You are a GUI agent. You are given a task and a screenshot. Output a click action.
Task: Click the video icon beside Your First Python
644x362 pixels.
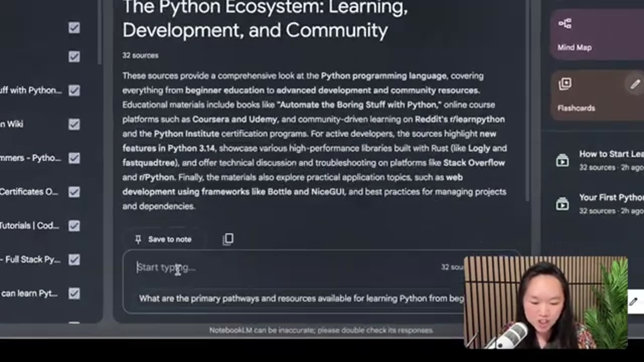[x=562, y=204]
